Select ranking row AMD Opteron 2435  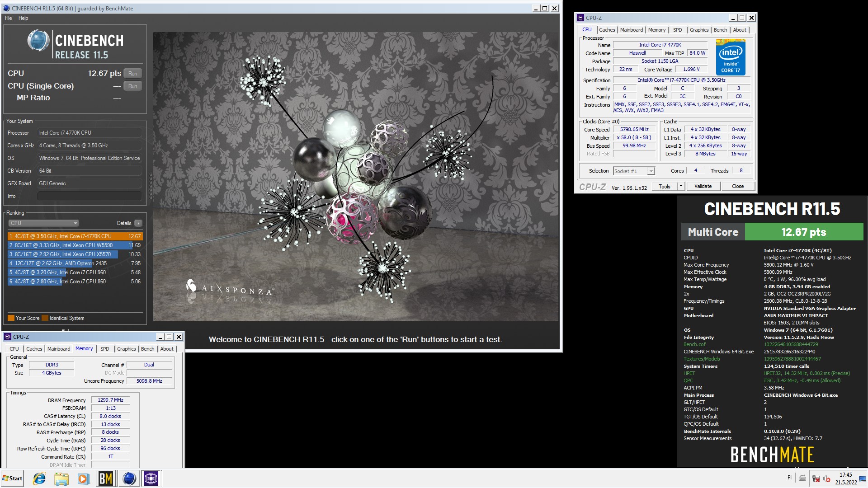pyautogui.click(x=75, y=263)
